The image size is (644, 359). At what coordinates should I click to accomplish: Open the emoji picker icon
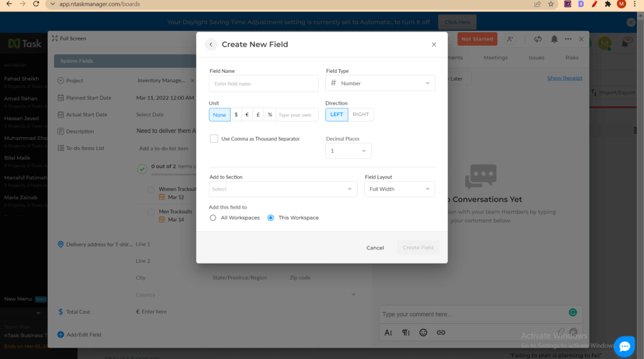coord(423,333)
